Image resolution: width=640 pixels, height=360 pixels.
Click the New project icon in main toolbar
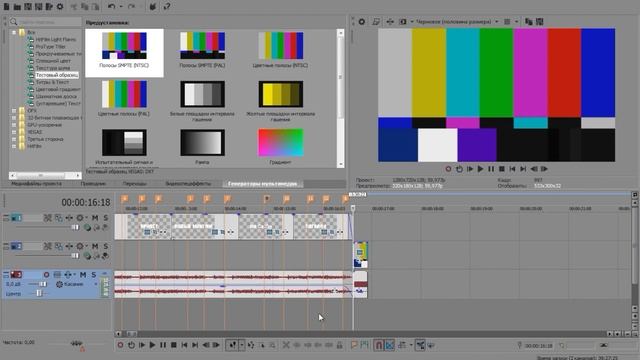(7, 7)
